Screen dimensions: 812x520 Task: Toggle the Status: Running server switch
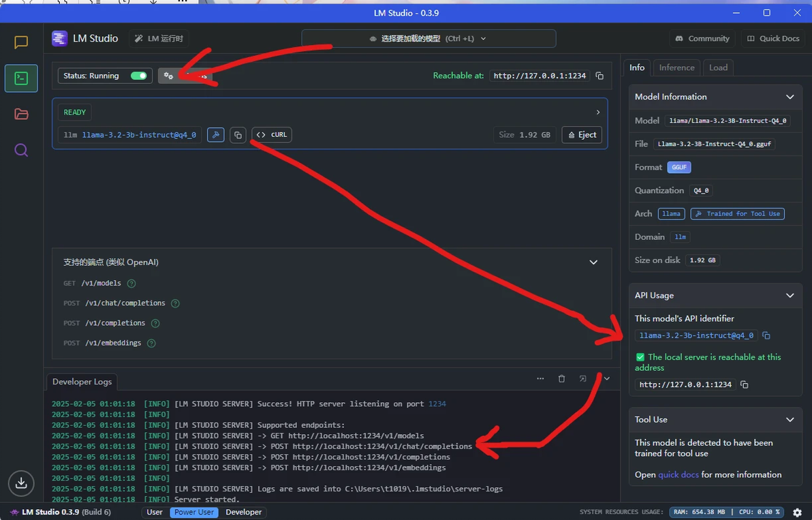click(x=139, y=76)
